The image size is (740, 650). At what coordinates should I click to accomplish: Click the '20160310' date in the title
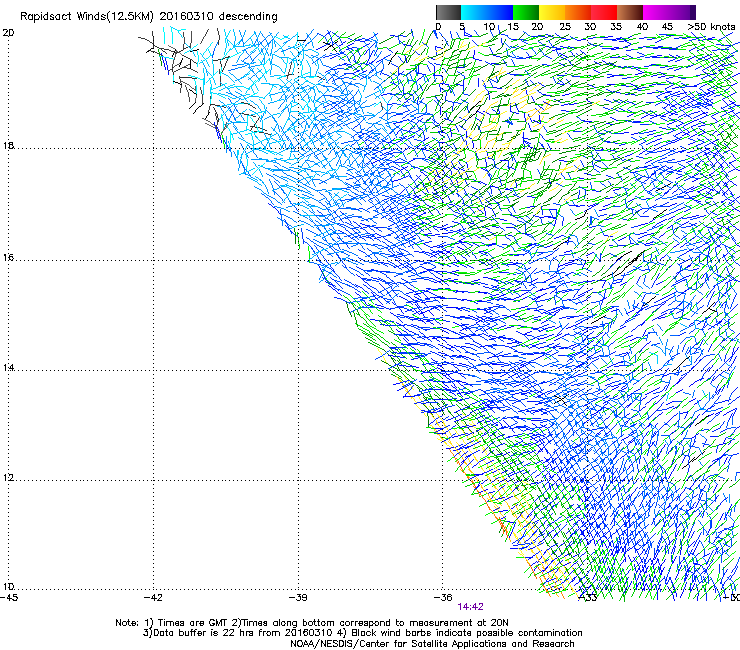(x=186, y=16)
